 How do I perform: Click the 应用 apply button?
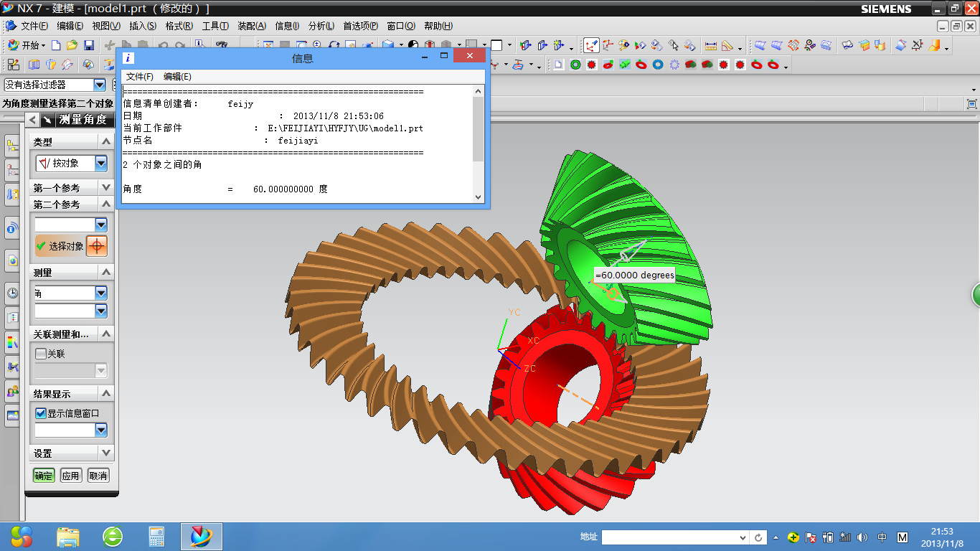pyautogui.click(x=70, y=476)
